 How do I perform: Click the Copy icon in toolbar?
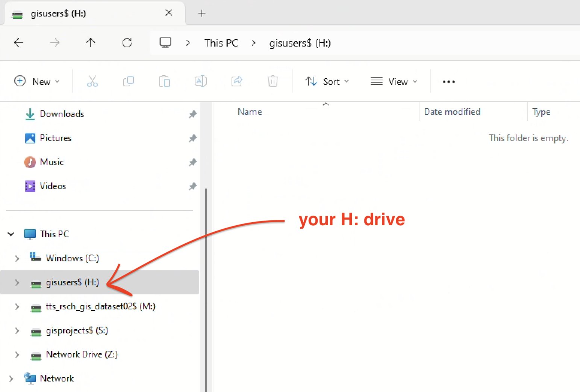(129, 81)
